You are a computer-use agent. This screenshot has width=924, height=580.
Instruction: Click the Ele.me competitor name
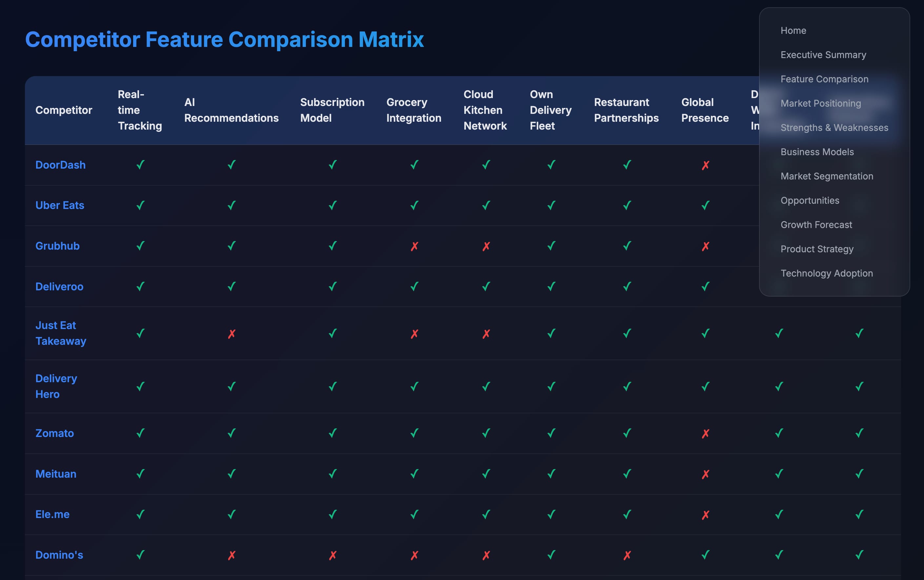pyautogui.click(x=52, y=514)
